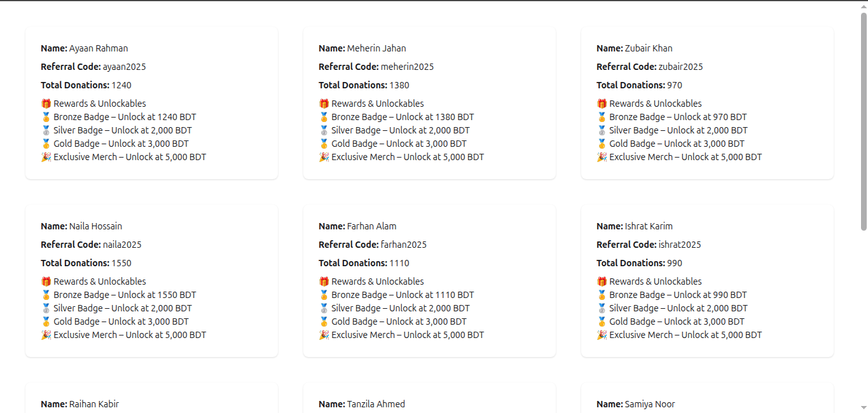868x413 pixels.
Task: Click the party popper icon in Farhan Alam's card
Action: tap(324, 335)
